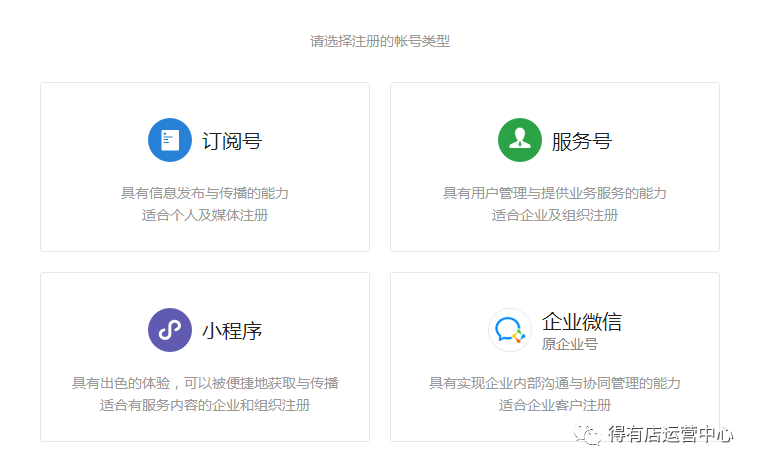Click text 适合企业及组织注册
This screenshot has width=758, height=467.
[x=555, y=215]
